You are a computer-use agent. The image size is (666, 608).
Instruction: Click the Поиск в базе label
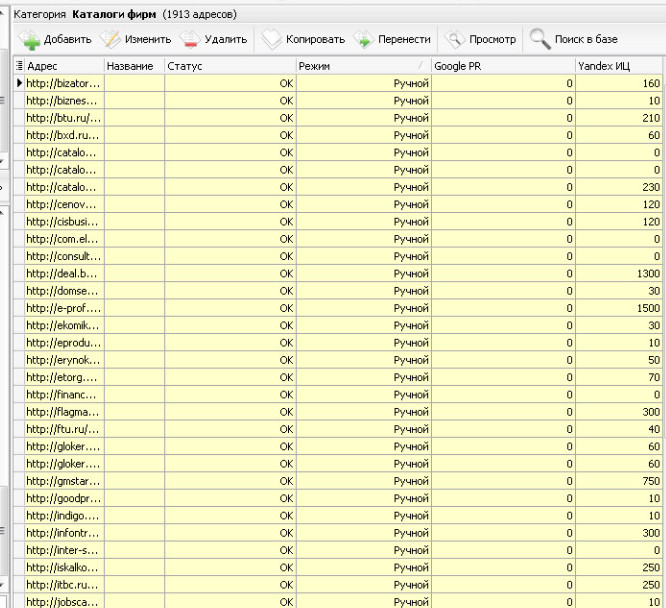586,40
